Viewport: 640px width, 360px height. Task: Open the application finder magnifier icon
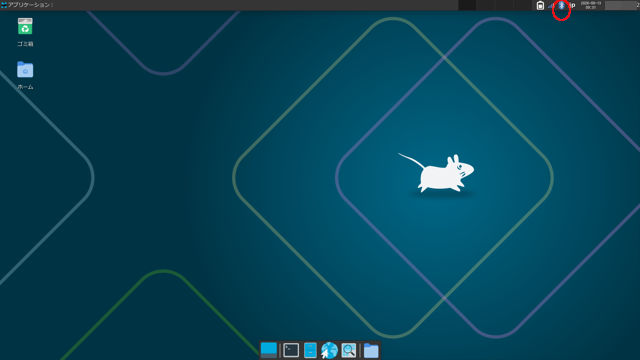[349, 350]
